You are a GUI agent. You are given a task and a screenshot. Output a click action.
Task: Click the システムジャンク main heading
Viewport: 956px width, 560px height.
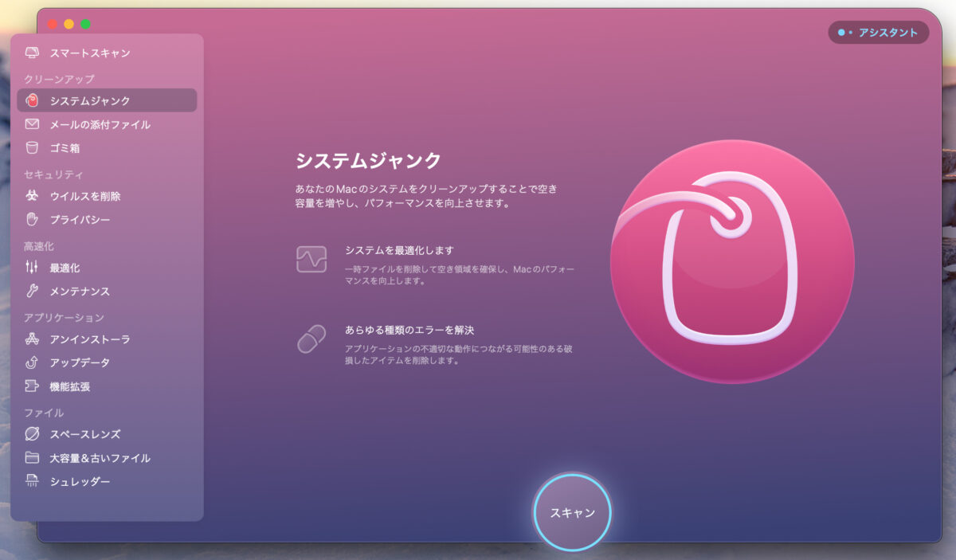point(368,160)
